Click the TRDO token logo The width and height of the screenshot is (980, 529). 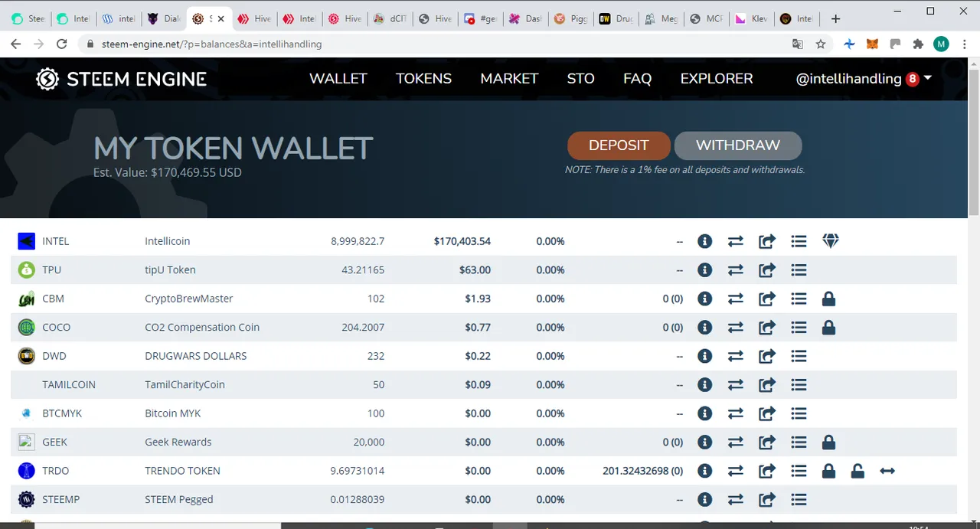click(27, 471)
